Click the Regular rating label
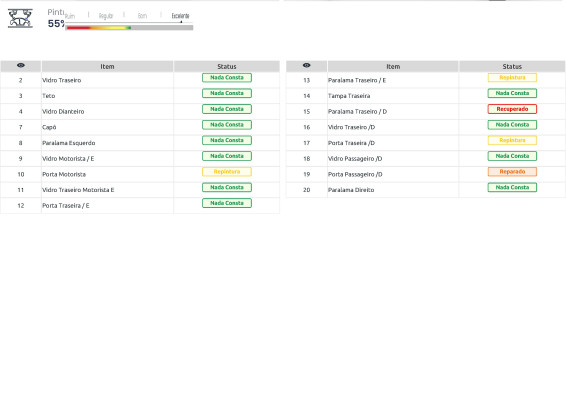566x400 pixels. click(106, 16)
